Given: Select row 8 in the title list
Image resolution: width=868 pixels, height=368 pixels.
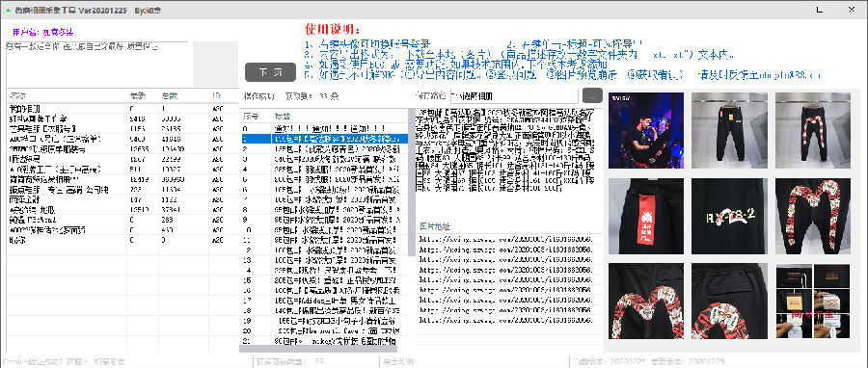Looking at the screenshot, I should [x=324, y=210].
